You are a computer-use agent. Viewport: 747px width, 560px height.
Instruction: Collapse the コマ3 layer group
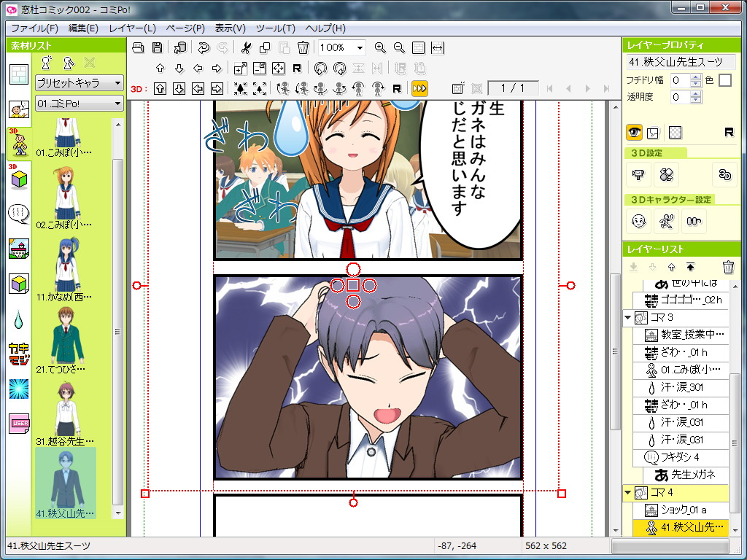pyautogui.click(x=629, y=317)
